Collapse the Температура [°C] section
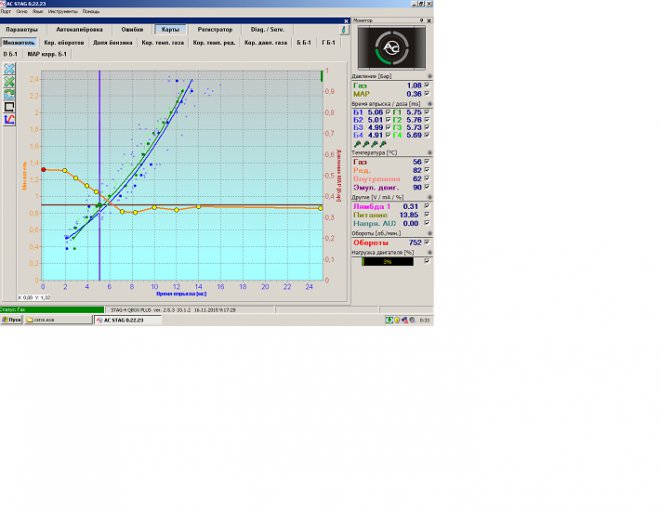This screenshot has width=660, height=511. (x=430, y=153)
